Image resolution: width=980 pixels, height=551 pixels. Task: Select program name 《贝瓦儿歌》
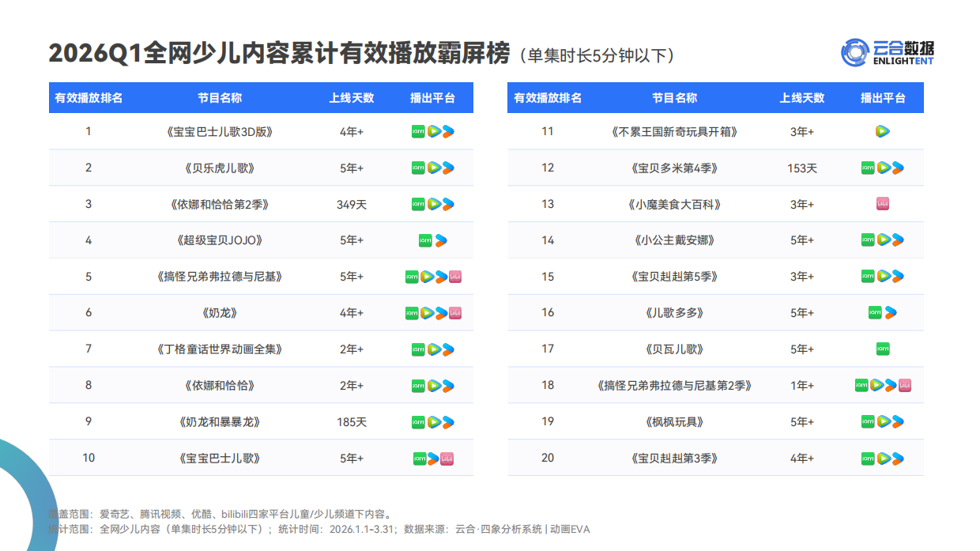[674, 349]
